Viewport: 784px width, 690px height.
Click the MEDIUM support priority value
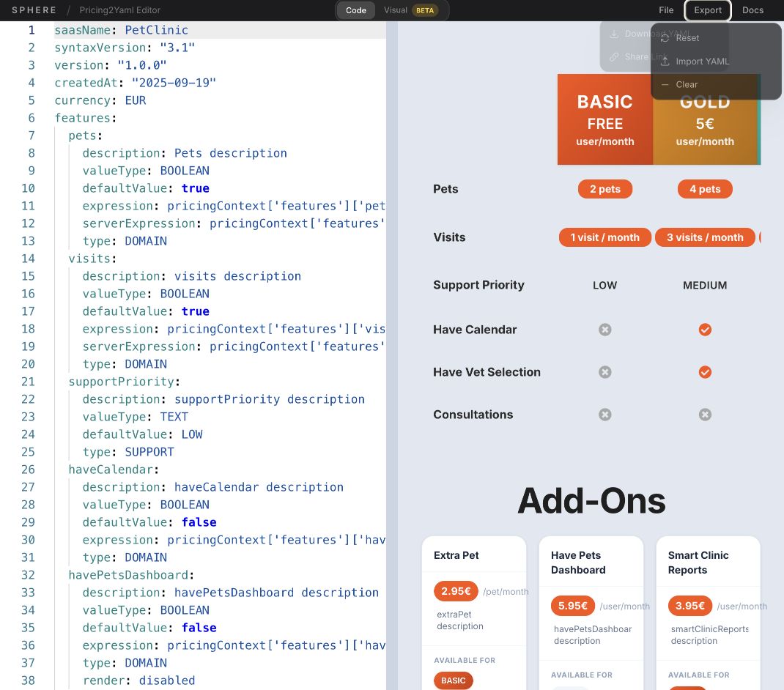(x=705, y=286)
